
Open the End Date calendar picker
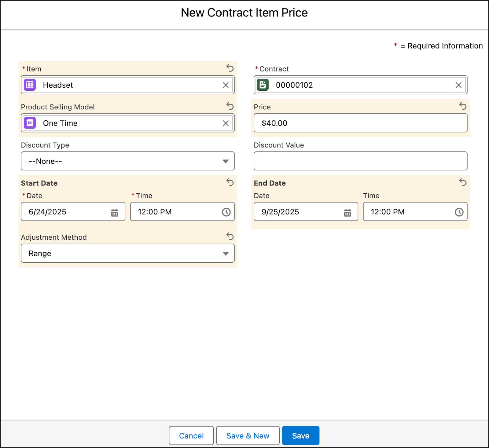[347, 213]
